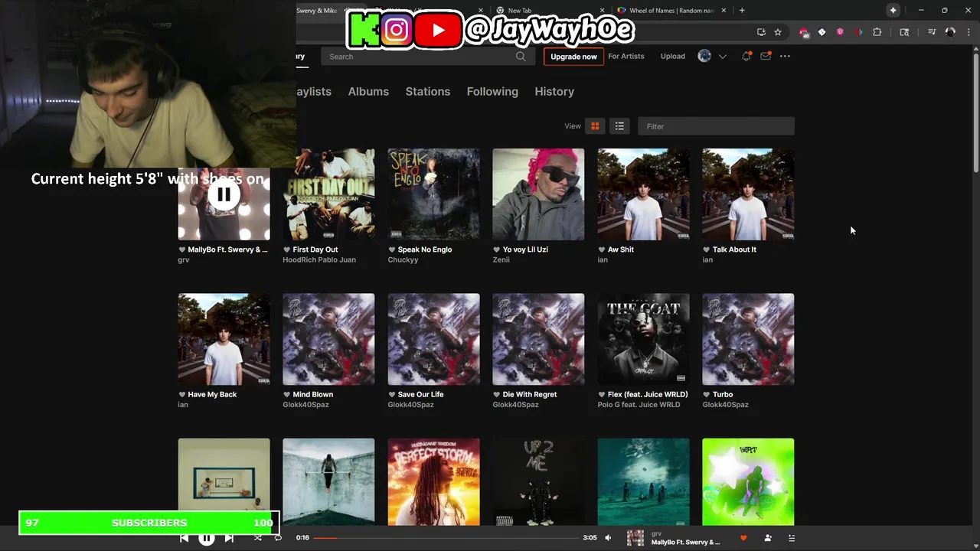Expand the profile dropdown chevron
Viewport: 980px width, 551px height.
click(x=722, y=57)
